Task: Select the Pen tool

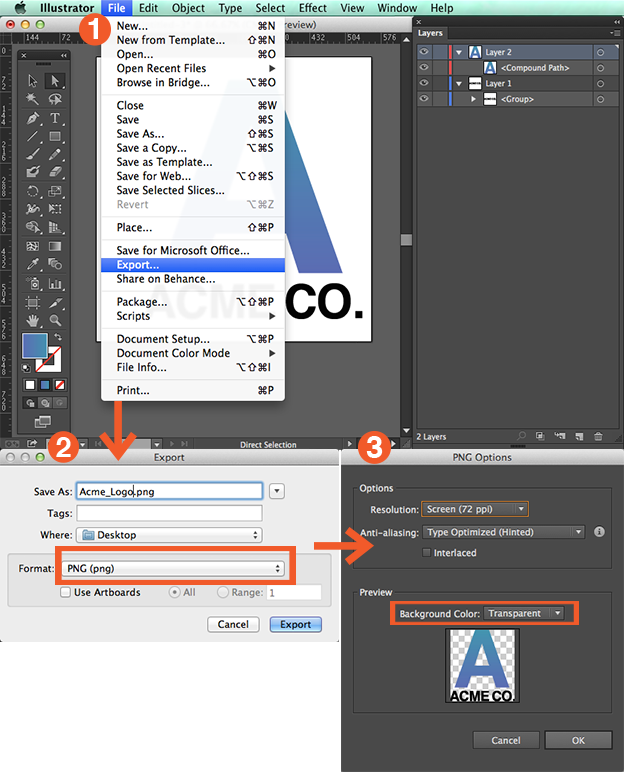Action: [33, 118]
